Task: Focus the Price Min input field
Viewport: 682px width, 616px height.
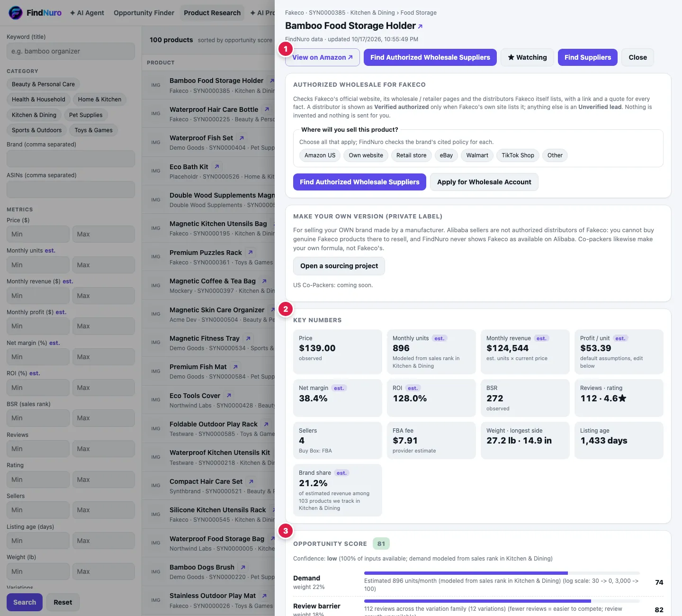Action: 38,234
